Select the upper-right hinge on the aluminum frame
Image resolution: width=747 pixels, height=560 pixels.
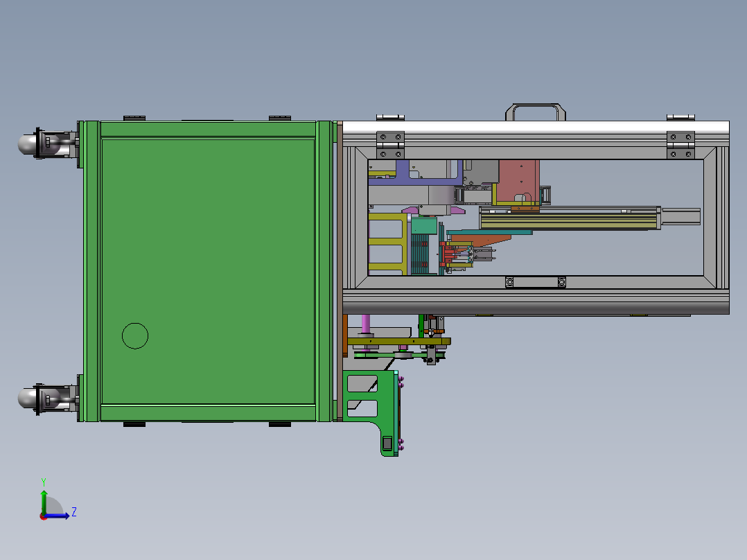click(x=680, y=145)
